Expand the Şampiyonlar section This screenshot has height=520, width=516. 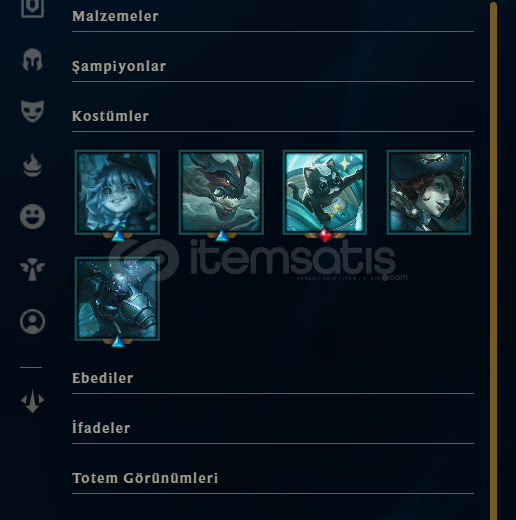(x=273, y=67)
